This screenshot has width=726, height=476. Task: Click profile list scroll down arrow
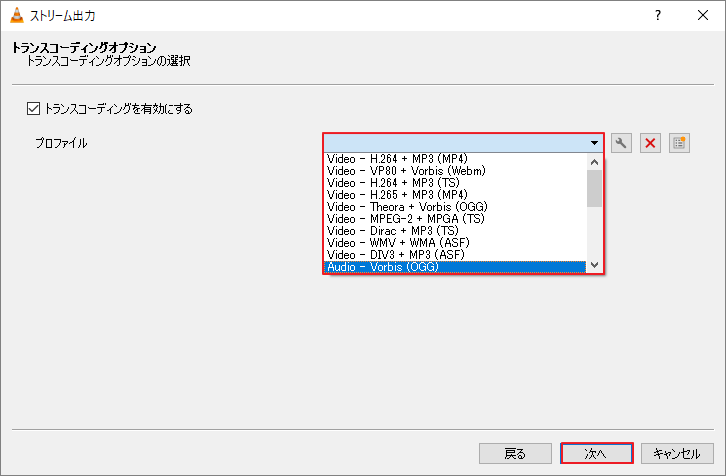pos(595,265)
